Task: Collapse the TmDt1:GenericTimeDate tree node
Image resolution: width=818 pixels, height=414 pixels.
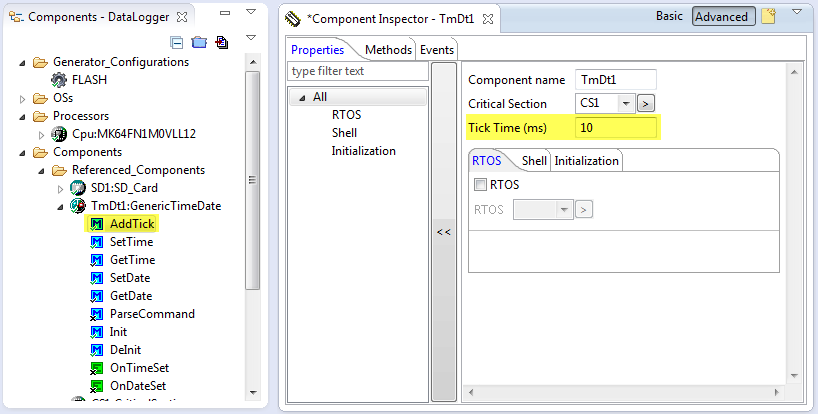Action: pos(61,206)
